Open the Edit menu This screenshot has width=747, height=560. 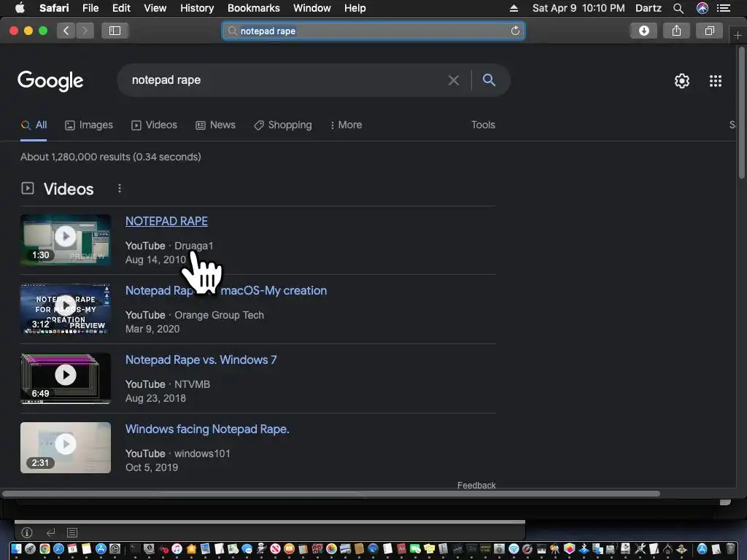pos(121,8)
